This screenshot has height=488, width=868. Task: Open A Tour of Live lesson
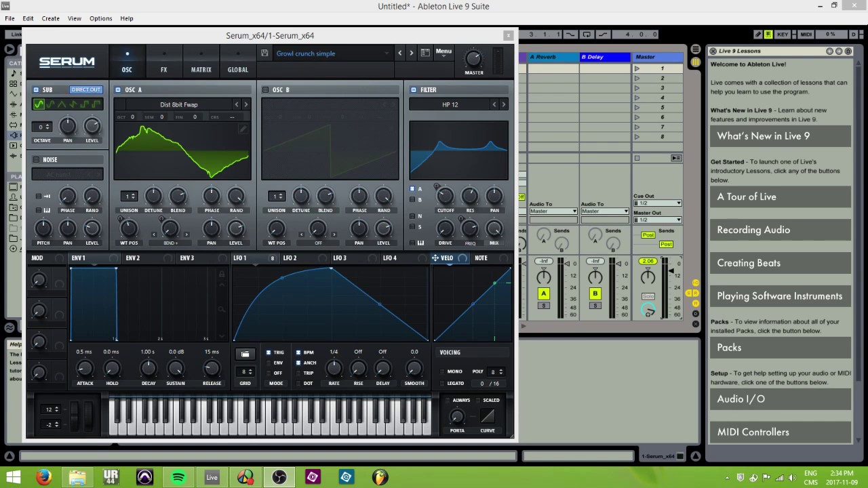(780, 197)
